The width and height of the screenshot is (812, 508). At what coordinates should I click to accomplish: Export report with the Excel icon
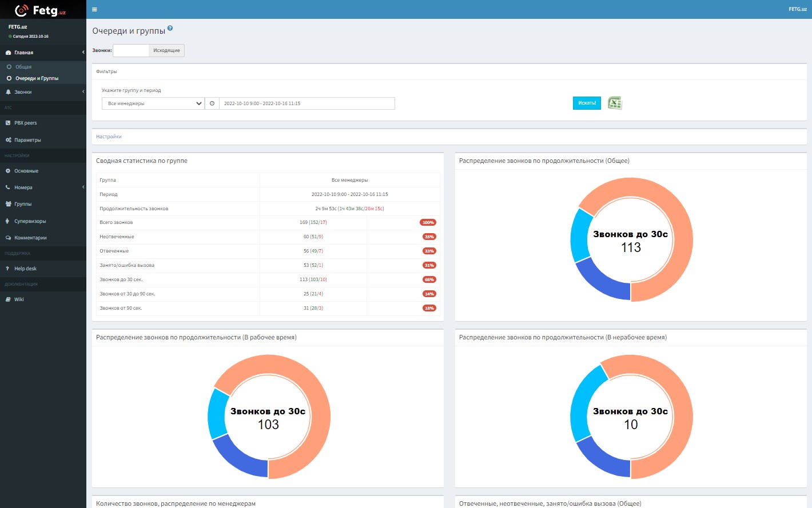[615, 103]
